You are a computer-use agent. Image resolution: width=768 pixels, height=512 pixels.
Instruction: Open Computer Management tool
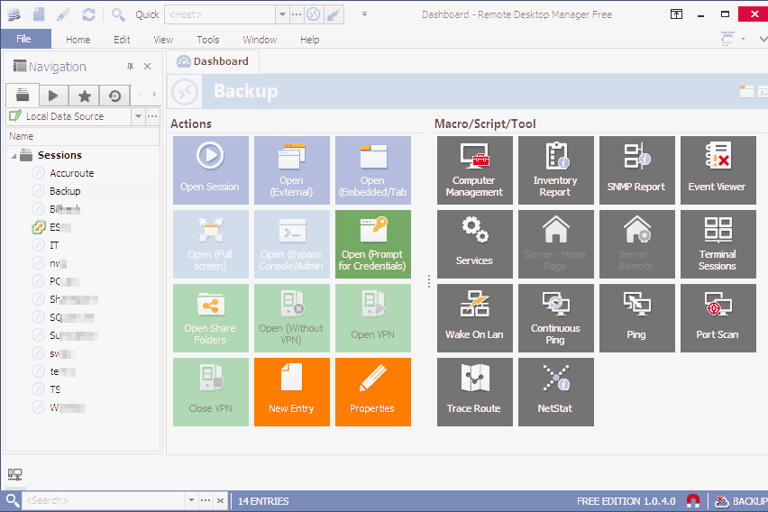point(475,170)
